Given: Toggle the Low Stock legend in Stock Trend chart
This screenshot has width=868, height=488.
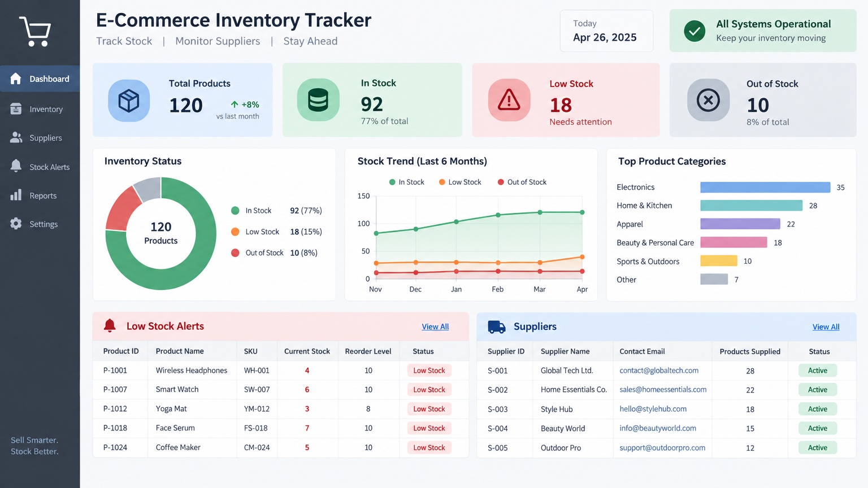Looking at the screenshot, I should click(460, 182).
